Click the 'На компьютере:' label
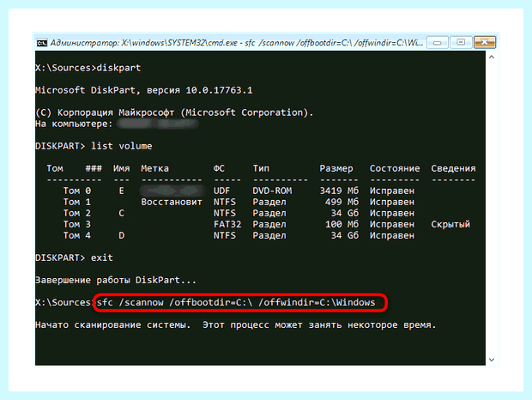532x400 pixels. pos(74,124)
